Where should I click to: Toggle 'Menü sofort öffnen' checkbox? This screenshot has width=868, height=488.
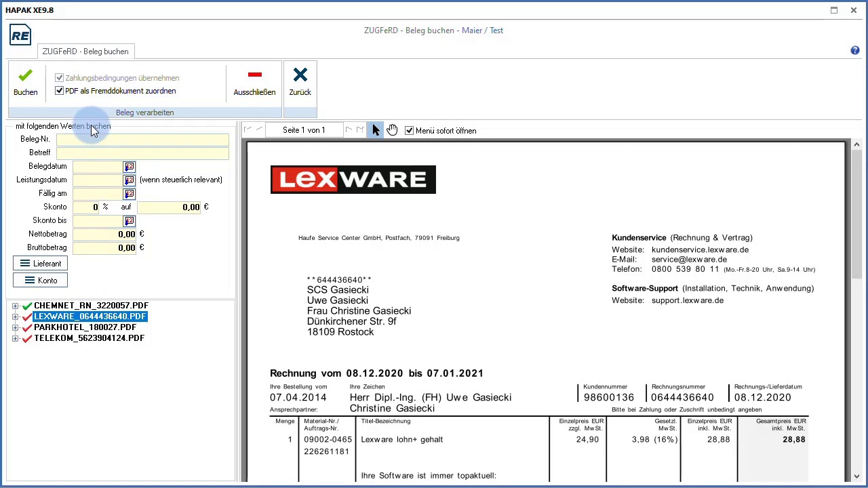coord(409,131)
